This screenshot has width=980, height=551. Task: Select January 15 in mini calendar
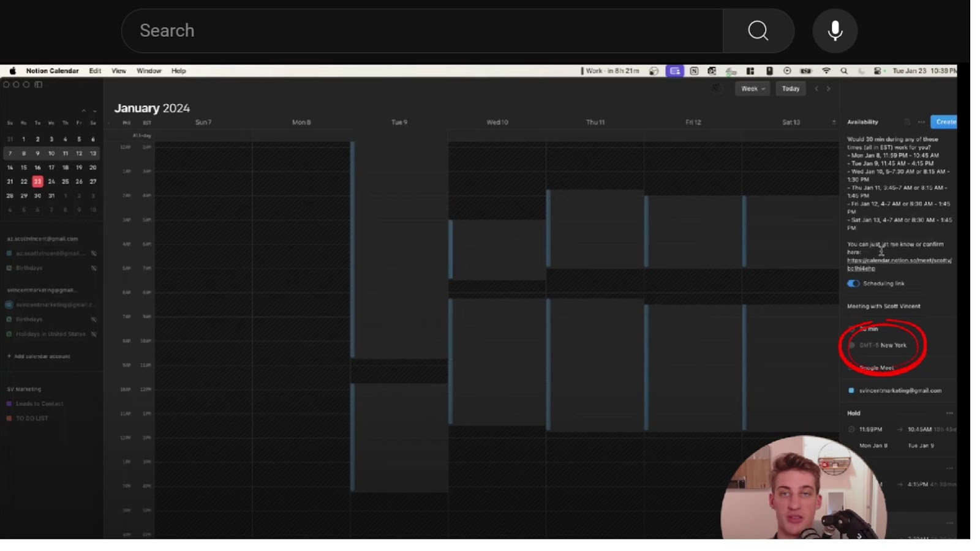pyautogui.click(x=24, y=167)
